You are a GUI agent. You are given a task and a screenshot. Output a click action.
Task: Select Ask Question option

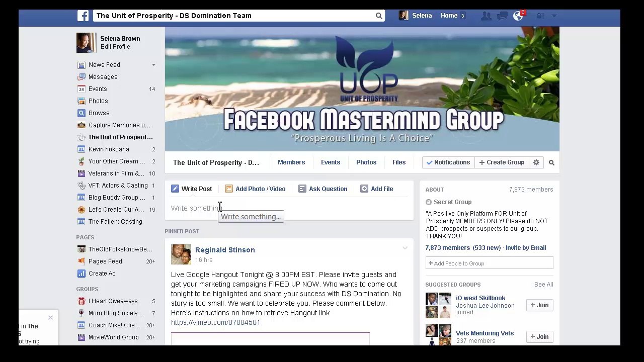(x=323, y=189)
